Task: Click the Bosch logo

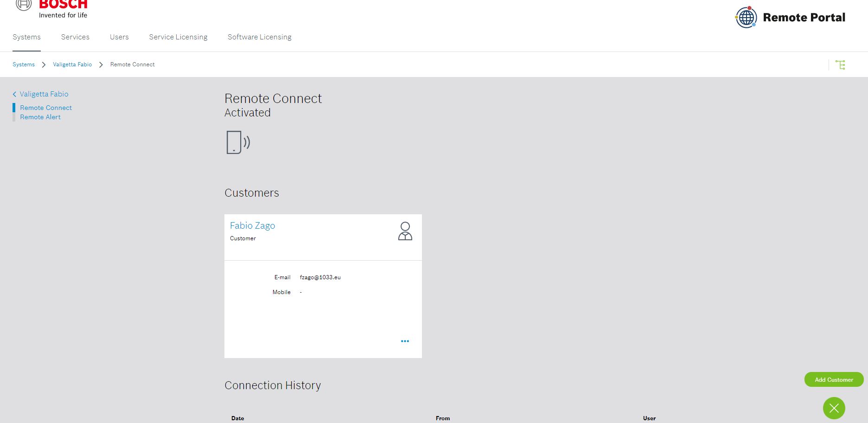Action: pos(51,8)
